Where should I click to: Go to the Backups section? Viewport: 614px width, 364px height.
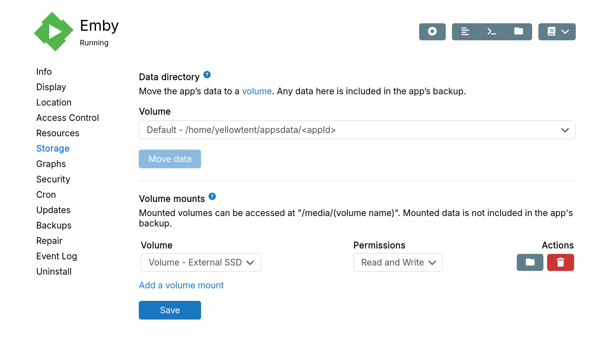(54, 226)
